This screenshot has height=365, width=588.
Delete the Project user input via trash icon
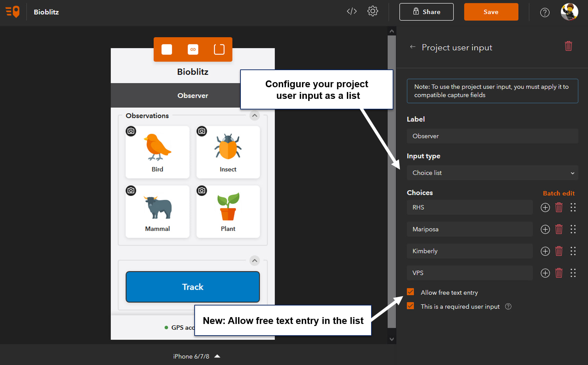pos(569,45)
